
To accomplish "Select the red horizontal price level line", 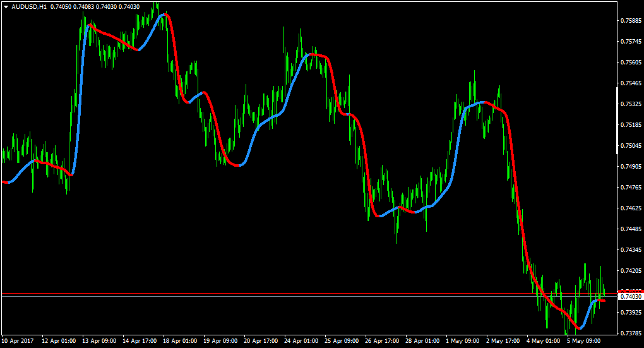I will coord(309,294).
